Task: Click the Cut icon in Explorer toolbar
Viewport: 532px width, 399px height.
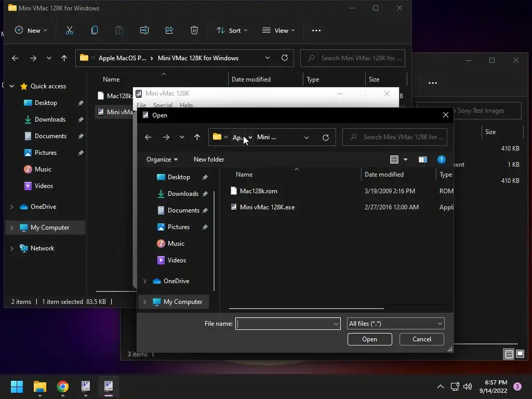Action: pos(69,31)
